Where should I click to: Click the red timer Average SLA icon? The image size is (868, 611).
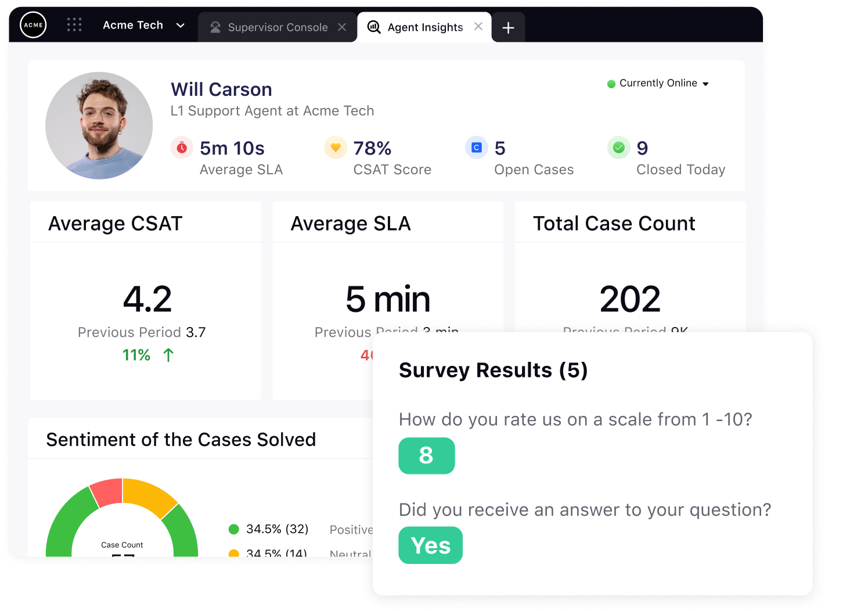click(182, 148)
